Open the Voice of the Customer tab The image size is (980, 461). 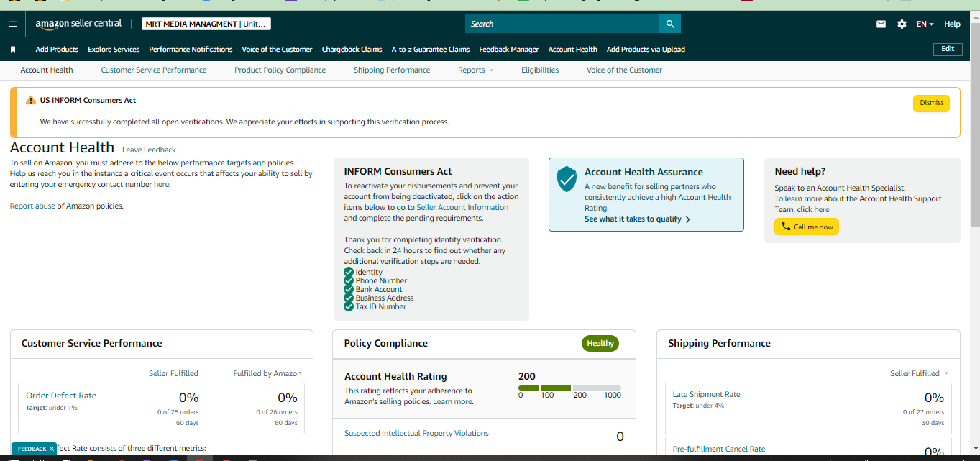[x=624, y=70]
